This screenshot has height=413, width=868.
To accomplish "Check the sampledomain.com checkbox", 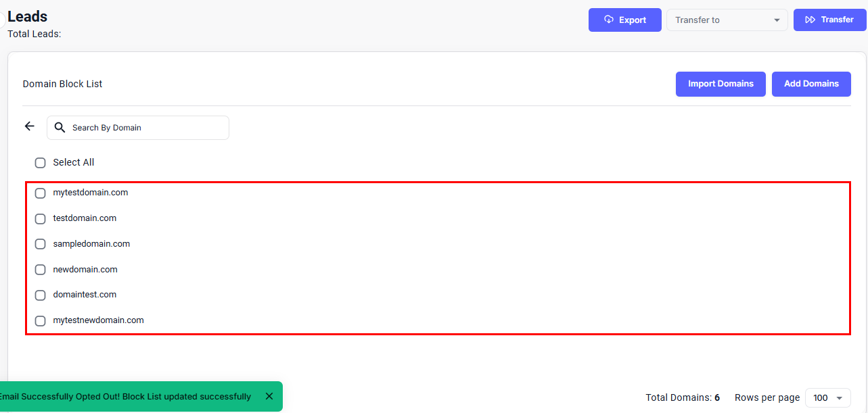I will click(41, 244).
